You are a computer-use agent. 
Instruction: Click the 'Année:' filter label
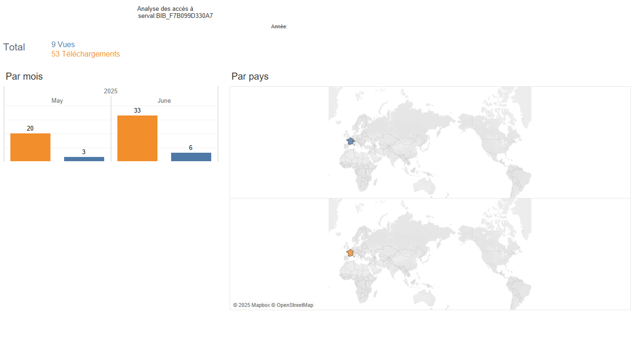click(279, 27)
